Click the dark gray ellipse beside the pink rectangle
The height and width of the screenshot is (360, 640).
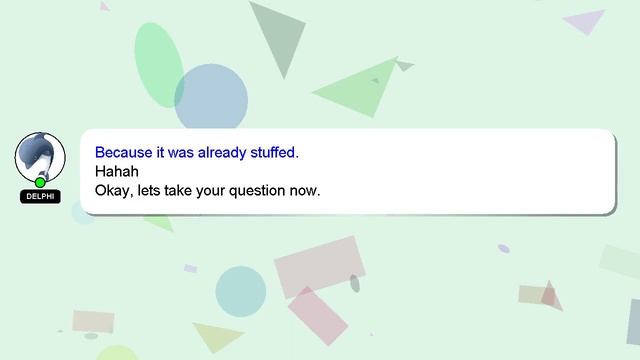(x=355, y=283)
